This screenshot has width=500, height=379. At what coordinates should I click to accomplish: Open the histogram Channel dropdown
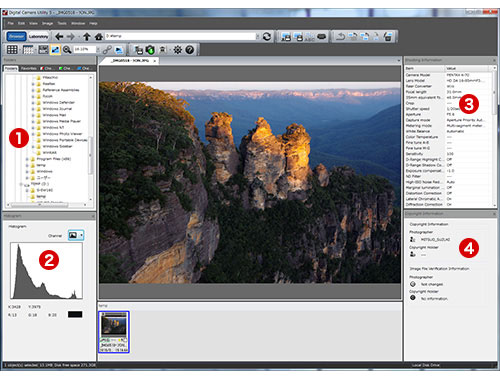pyautogui.click(x=76, y=235)
